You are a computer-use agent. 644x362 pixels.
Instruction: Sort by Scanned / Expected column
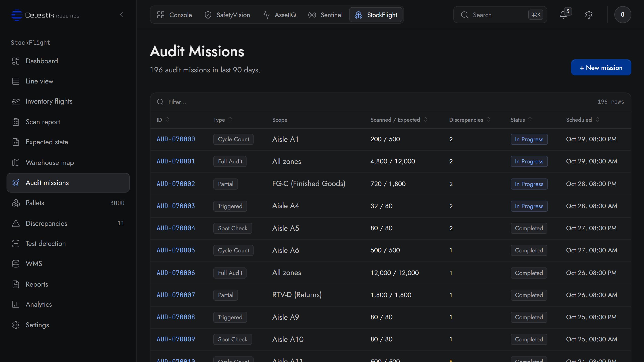coord(399,120)
